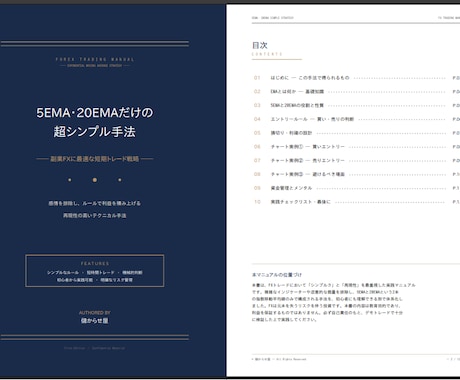Click the chapter number "01" in contents
The height and width of the screenshot is (380, 460).
257,78
